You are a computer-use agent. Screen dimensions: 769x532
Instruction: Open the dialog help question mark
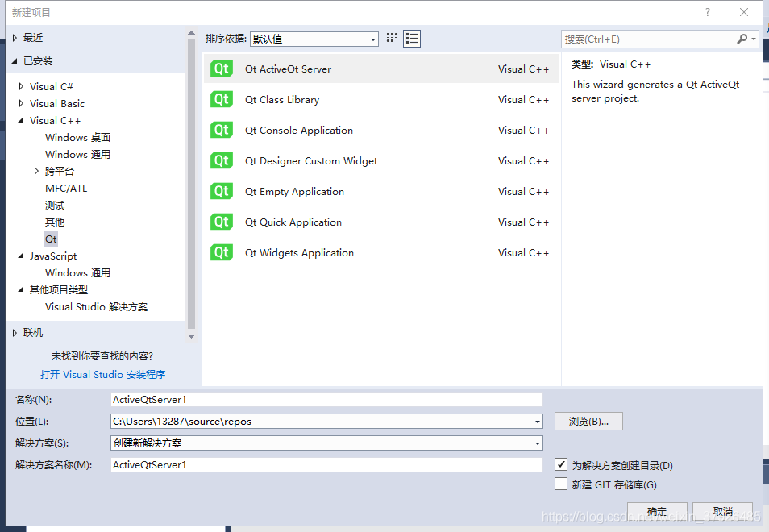coord(707,12)
